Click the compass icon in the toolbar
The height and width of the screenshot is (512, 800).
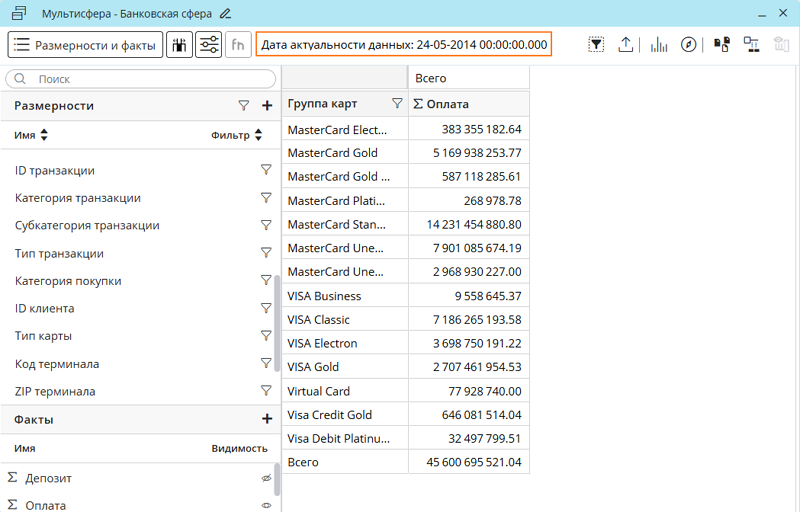click(688, 45)
